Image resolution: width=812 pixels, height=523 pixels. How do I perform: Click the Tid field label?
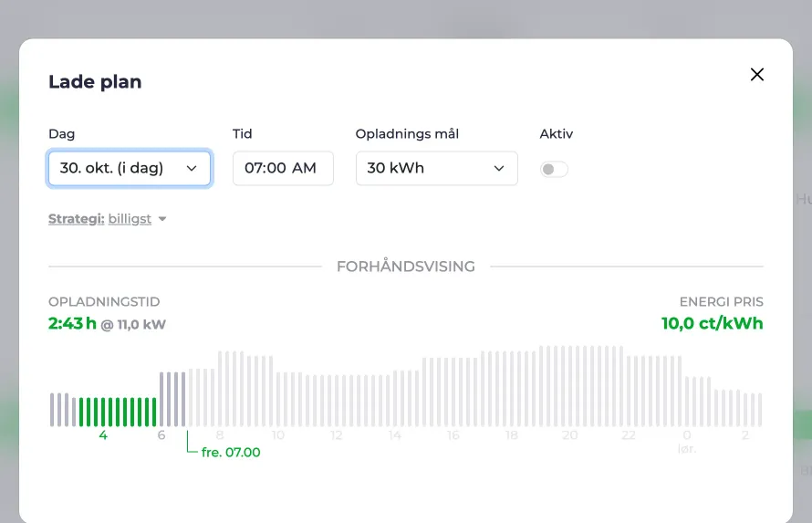point(243,133)
